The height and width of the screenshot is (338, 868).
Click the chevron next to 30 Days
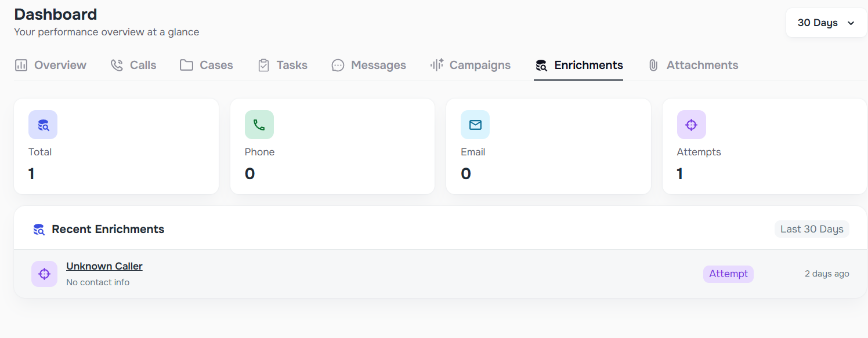tap(851, 23)
